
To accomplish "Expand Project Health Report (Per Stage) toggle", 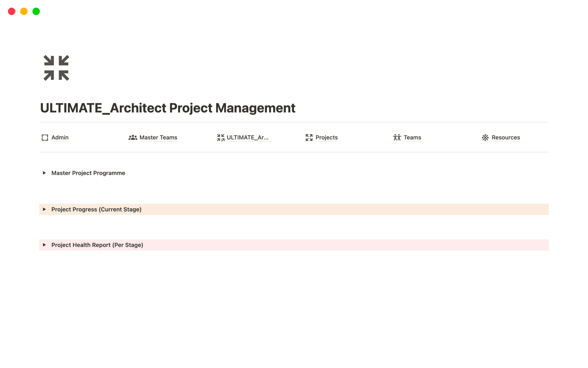I will point(44,245).
